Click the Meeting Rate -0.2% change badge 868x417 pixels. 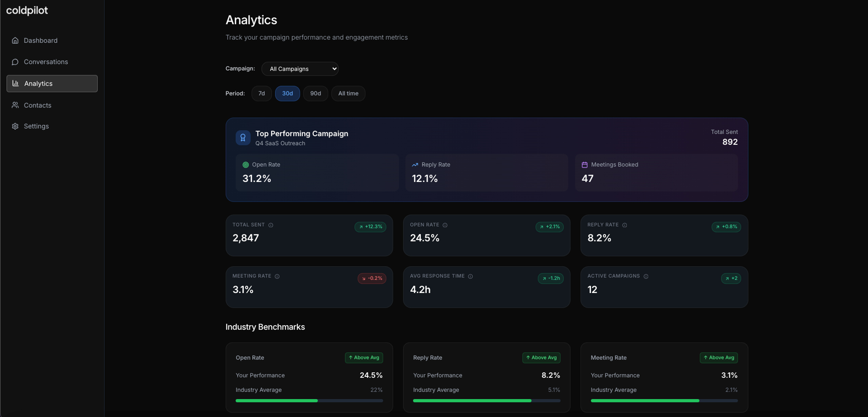372,278
